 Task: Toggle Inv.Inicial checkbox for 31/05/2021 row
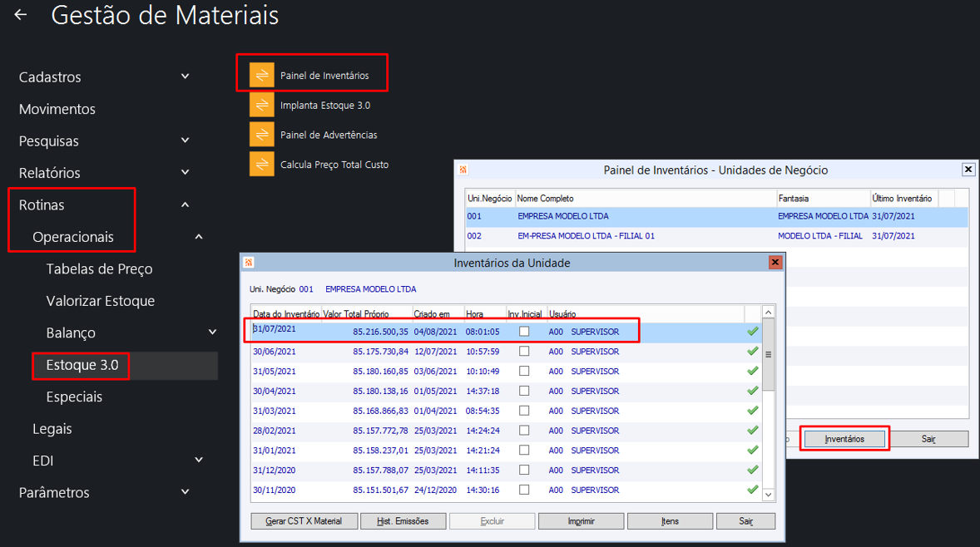(x=524, y=371)
